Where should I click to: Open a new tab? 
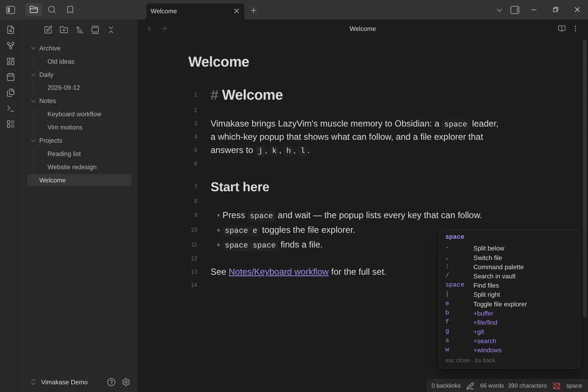(253, 10)
